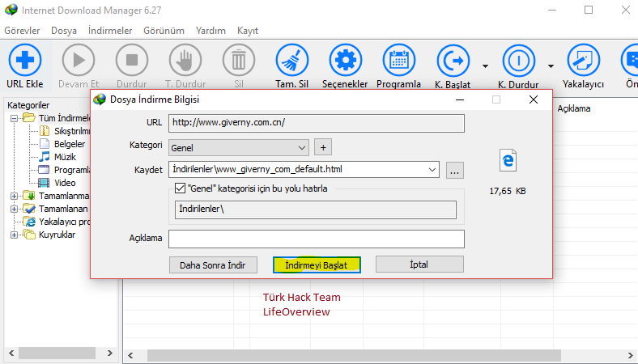
Task: Click the Açıklama column header
Action: pos(574,108)
